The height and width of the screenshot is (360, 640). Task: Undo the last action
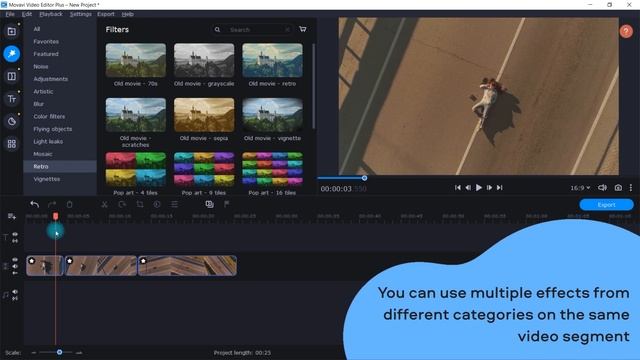pyautogui.click(x=35, y=204)
